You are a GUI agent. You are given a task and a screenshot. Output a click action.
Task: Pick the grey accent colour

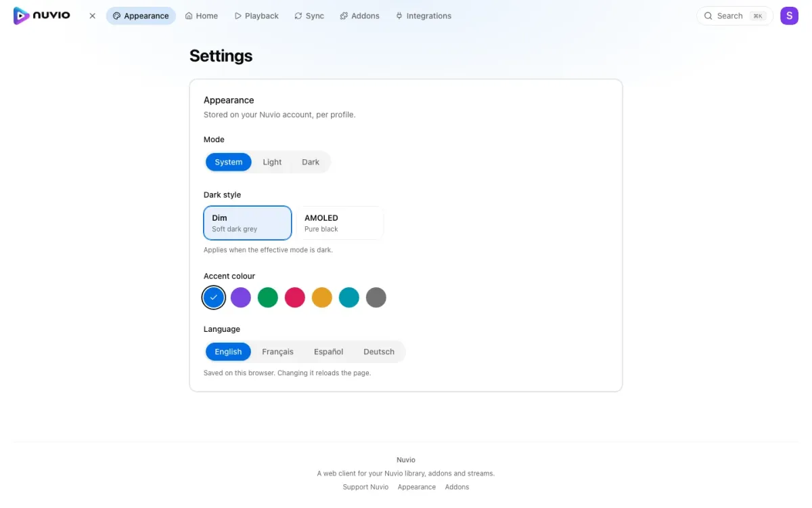click(x=376, y=297)
